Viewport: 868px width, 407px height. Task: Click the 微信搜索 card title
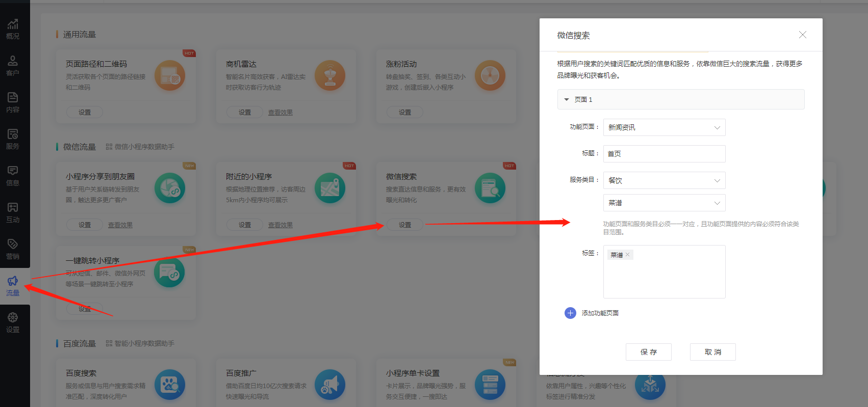[x=401, y=176]
